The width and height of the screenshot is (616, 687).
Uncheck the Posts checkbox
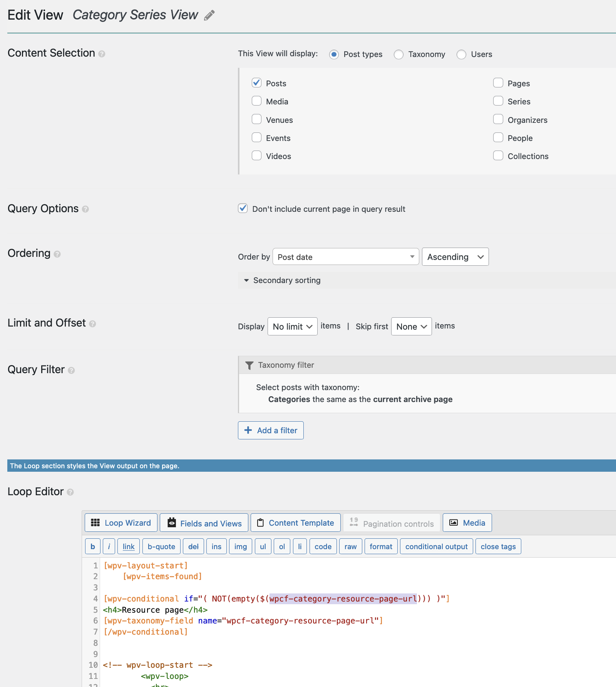point(257,83)
